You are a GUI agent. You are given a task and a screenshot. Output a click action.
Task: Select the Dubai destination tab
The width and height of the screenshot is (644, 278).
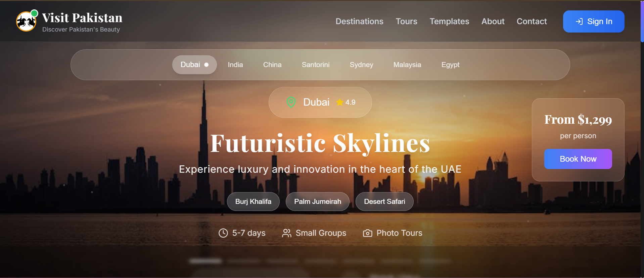(x=194, y=65)
